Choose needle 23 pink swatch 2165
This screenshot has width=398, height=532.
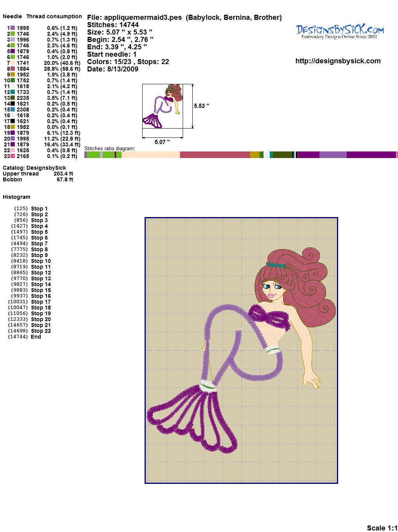click(13, 156)
